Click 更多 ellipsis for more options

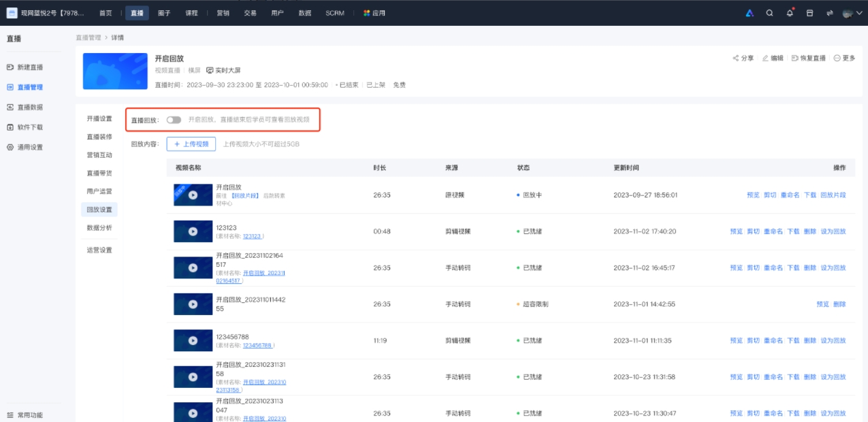coord(843,59)
